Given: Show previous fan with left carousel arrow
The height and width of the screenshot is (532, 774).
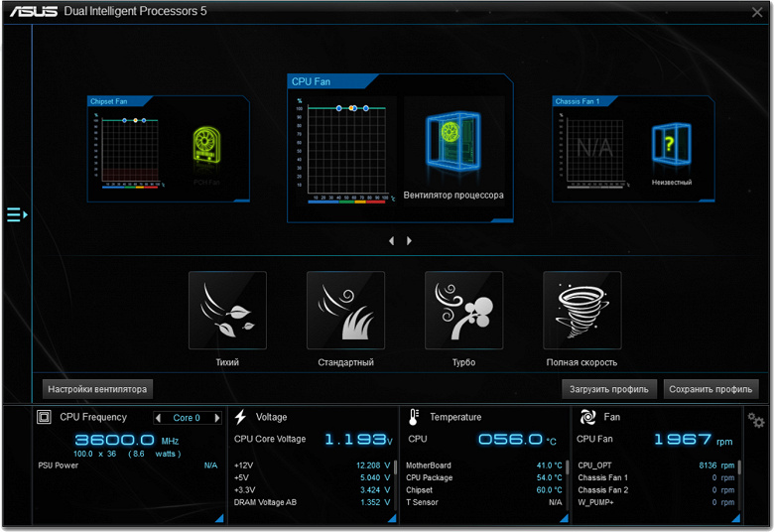Looking at the screenshot, I should point(391,240).
